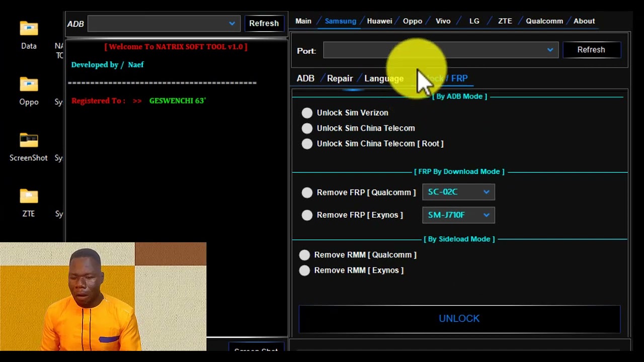
Task: Expand the Port dropdown list
Action: tap(441, 50)
